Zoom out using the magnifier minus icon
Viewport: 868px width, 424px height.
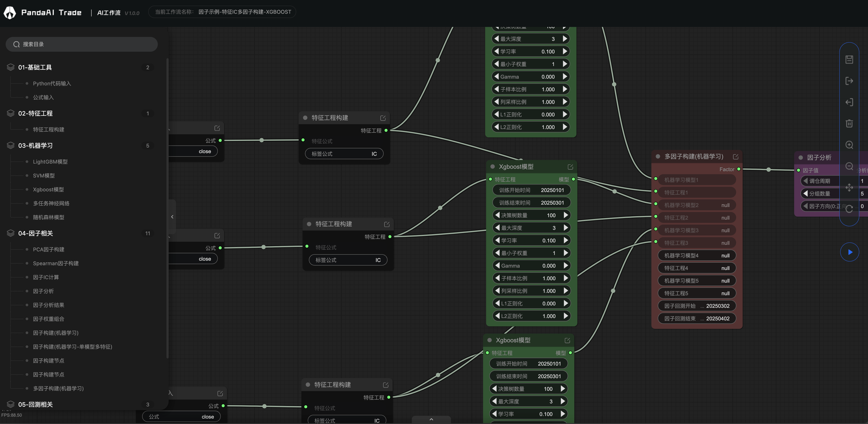click(849, 166)
